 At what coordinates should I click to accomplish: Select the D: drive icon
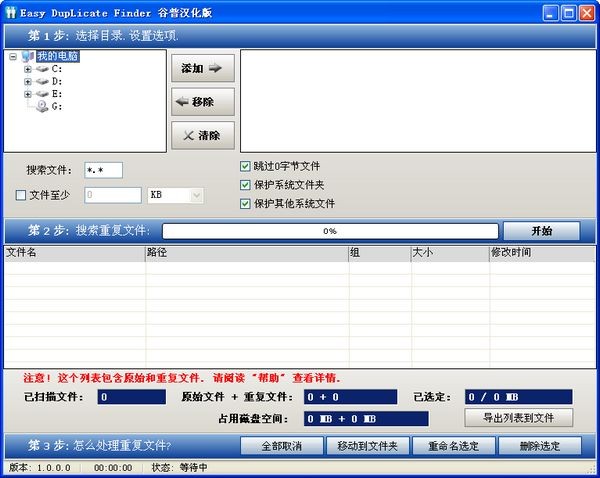click(x=42, y=81)
